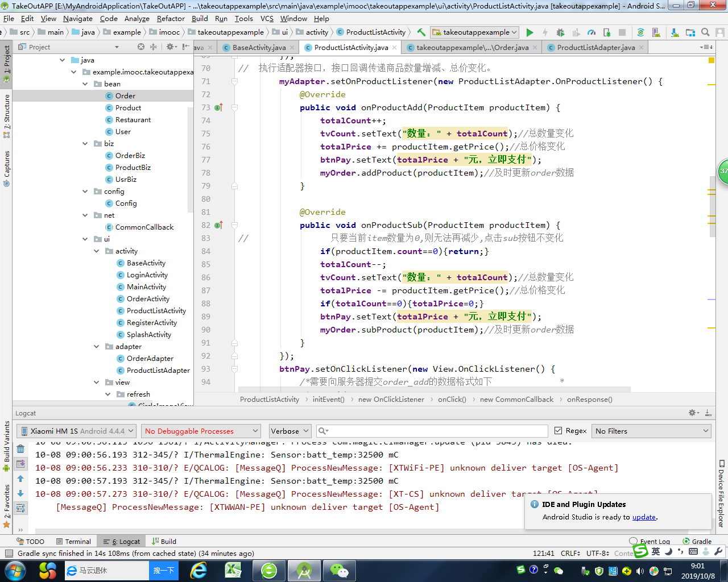Open the Internet Explorer taskbar icon

click(199, 570)
